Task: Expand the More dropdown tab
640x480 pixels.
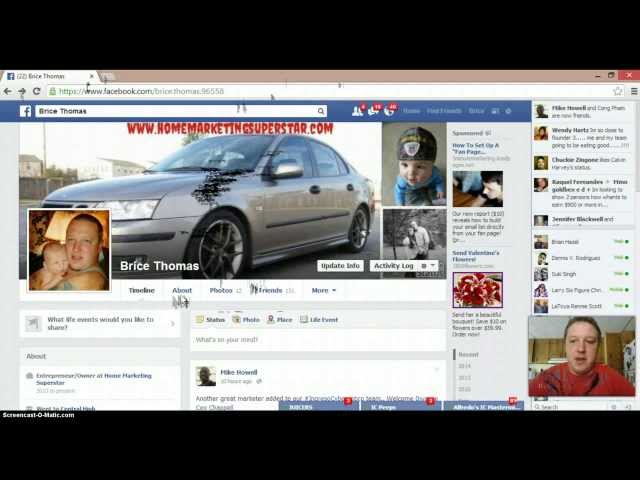Action: click(x=324, y=291)
